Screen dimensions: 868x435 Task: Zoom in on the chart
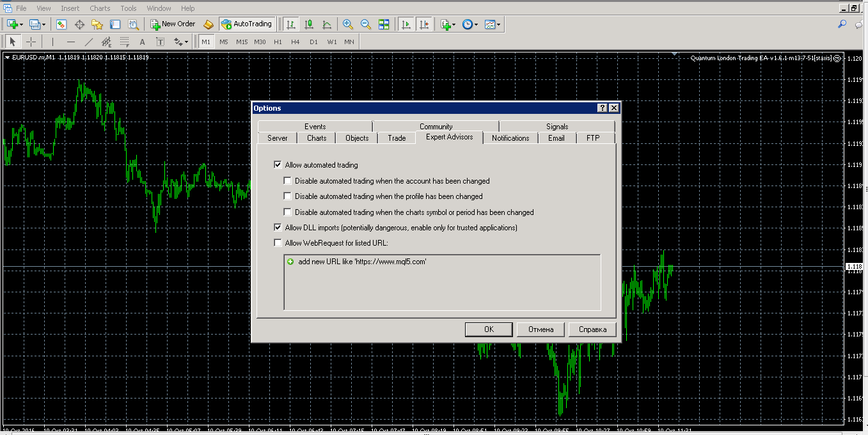pos(348,24)
